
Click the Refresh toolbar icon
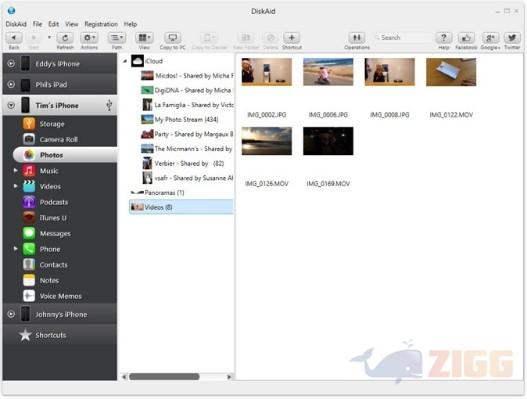65,38
